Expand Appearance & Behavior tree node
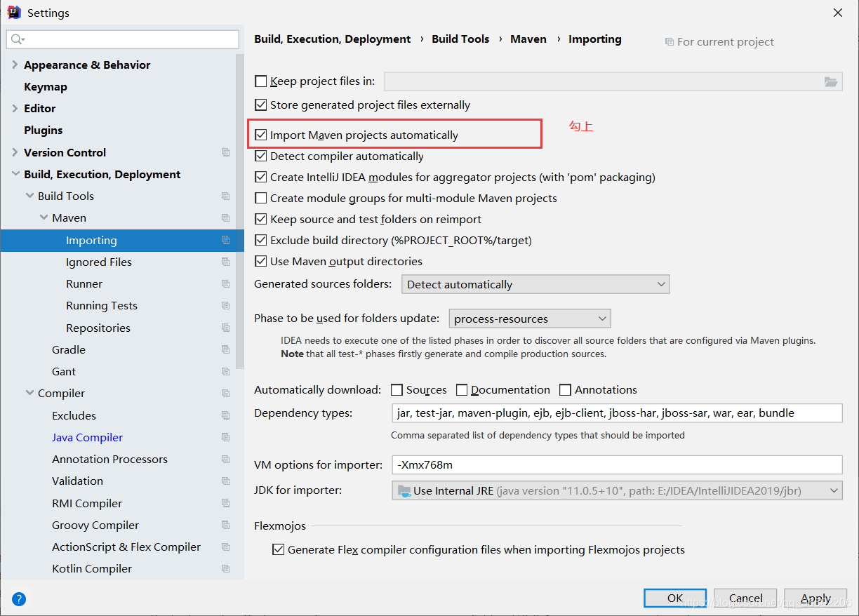 [x=15, y=65]
